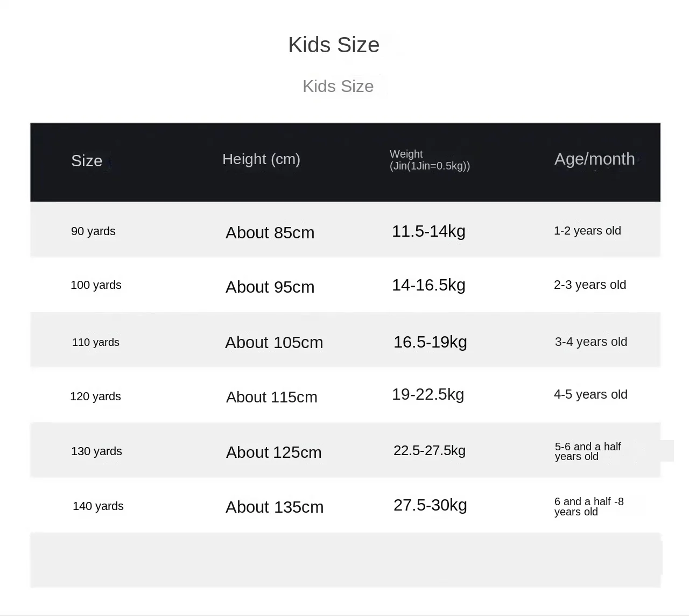The width and height of the screenshot is (689, 616).
Task: Click the Weight (Jin) column header
Action: coord(430,160)
